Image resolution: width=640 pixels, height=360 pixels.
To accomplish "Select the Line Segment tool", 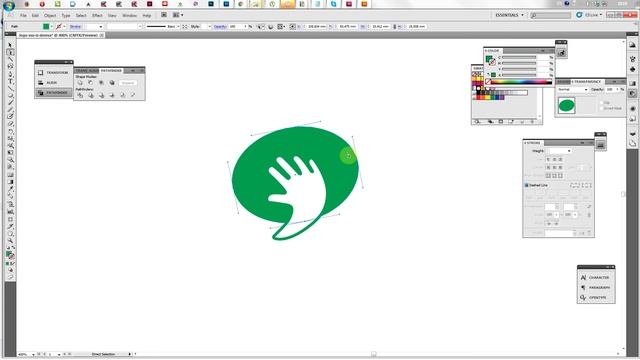I will coord(10,89).
